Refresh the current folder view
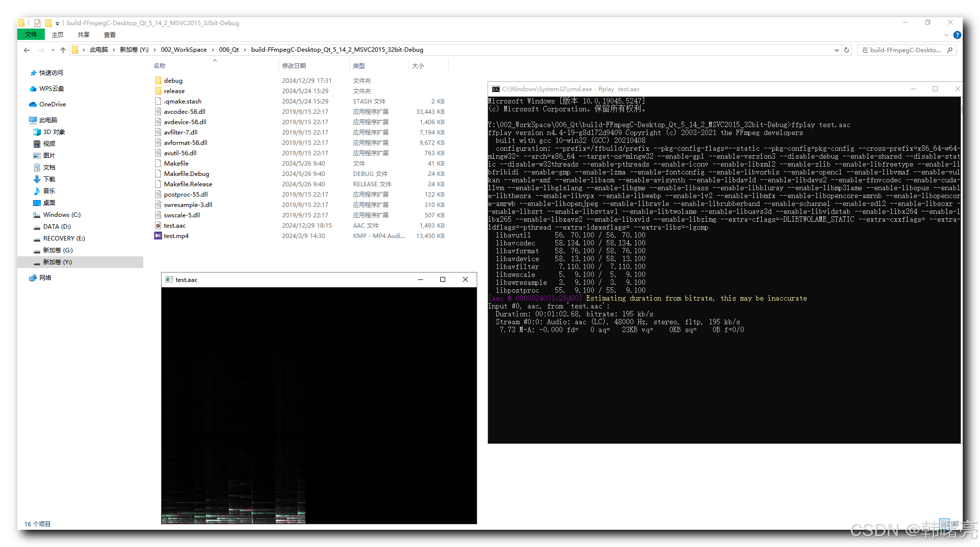Image resolution: width=980 pixels, height=547 pixels. 847,50
